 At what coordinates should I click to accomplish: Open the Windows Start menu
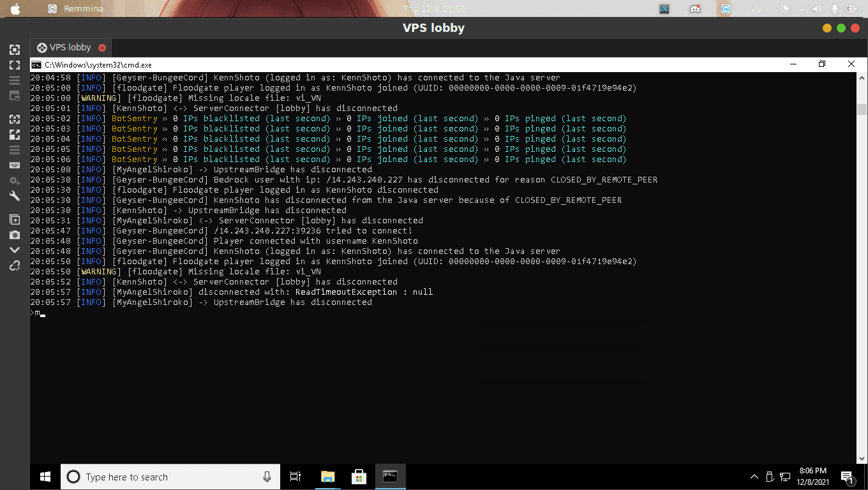click(45, 477)
